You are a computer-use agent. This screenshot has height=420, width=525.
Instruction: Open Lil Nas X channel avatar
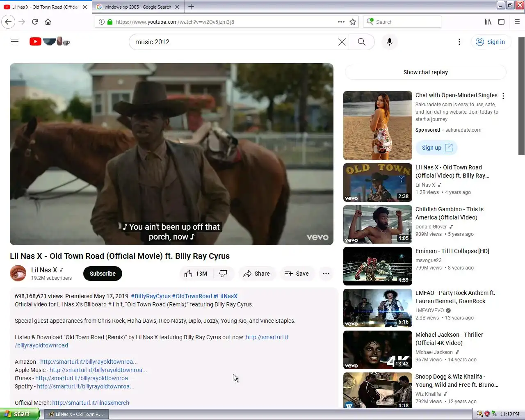coord(18,273)
